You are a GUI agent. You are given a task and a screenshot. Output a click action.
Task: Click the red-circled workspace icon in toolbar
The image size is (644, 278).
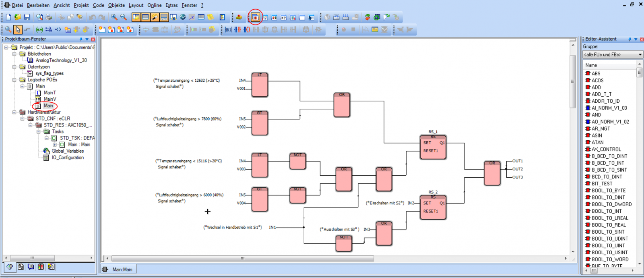coord(255,17)
